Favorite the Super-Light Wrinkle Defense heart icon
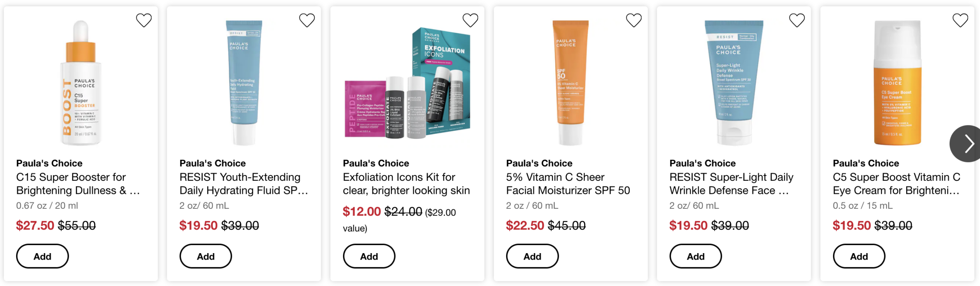 click(797, 20)
